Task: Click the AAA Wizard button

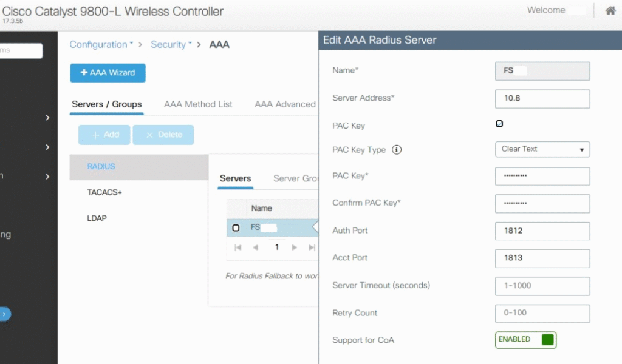Action: [108, 73]
